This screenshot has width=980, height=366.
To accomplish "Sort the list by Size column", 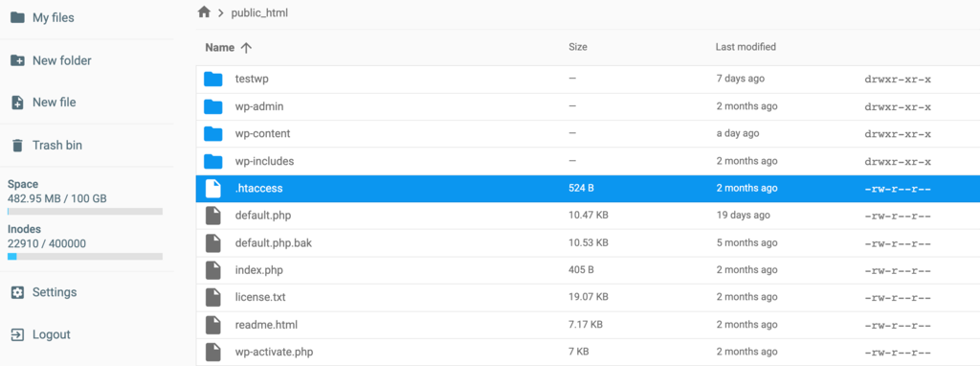I will [x=577, y=47].
